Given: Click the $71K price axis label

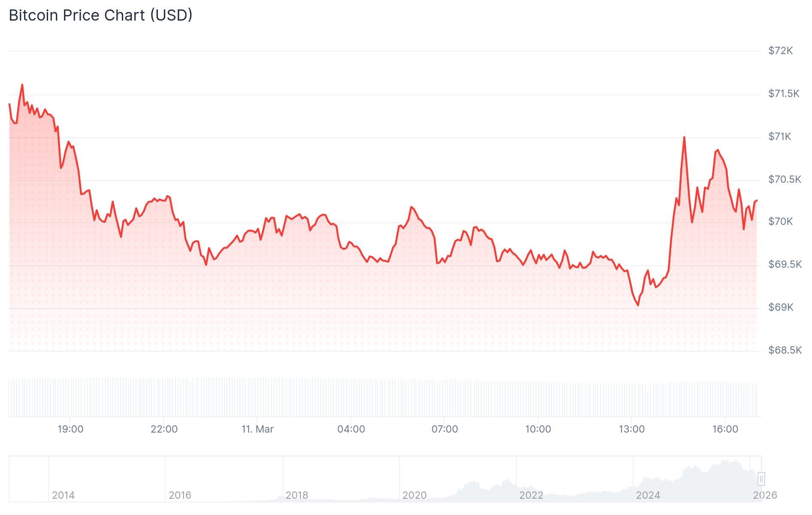Looking at the screenshot, I should pos(779,136).
